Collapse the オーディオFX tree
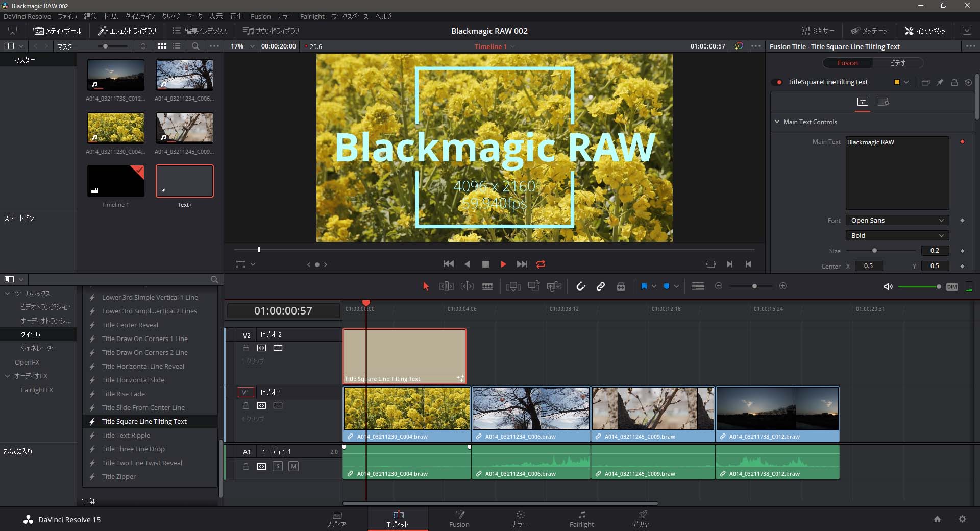980x531 pixels. point(8,376)
